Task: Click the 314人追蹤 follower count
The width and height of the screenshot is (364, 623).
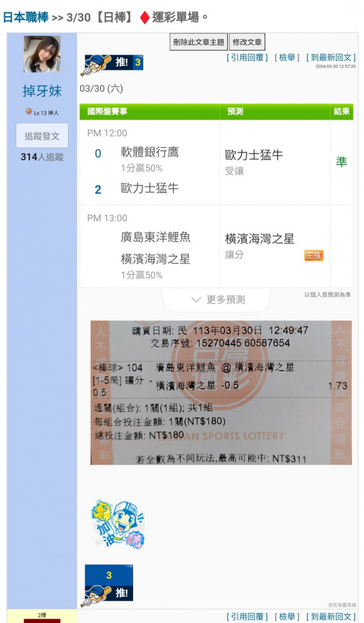Action: tap(42, 157)
